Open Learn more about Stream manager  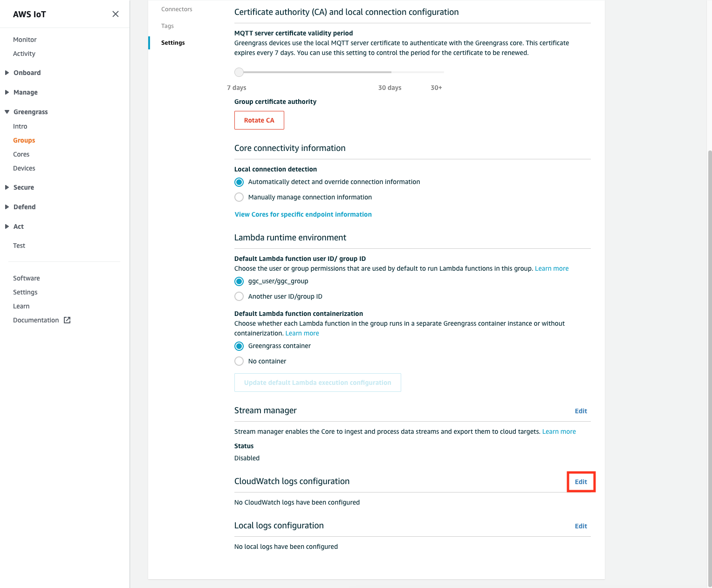(559, 431)
